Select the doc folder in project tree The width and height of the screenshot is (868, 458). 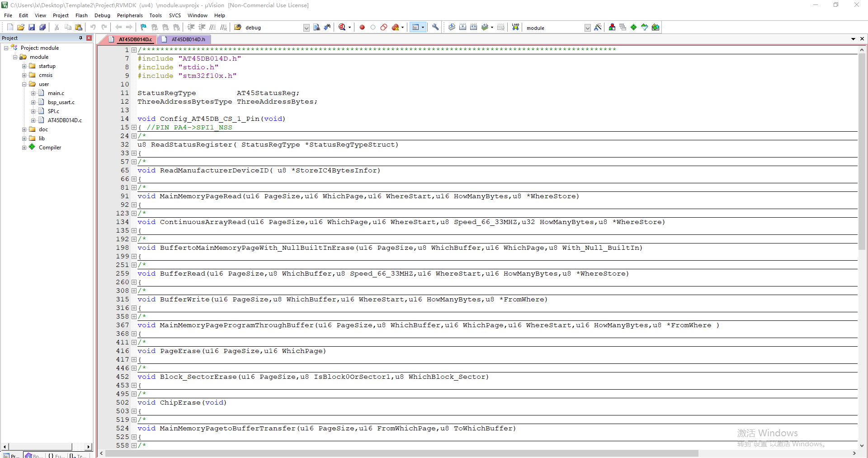[x=43, y=129]
